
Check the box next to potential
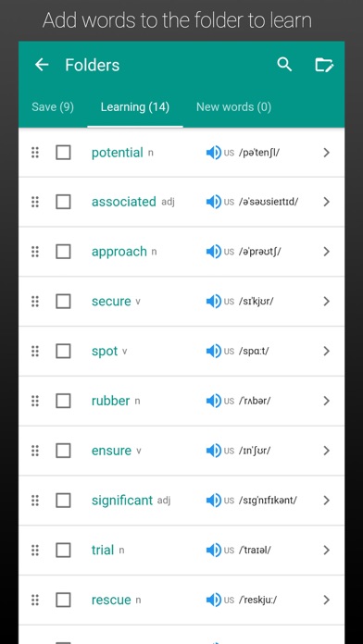[63, 153]
